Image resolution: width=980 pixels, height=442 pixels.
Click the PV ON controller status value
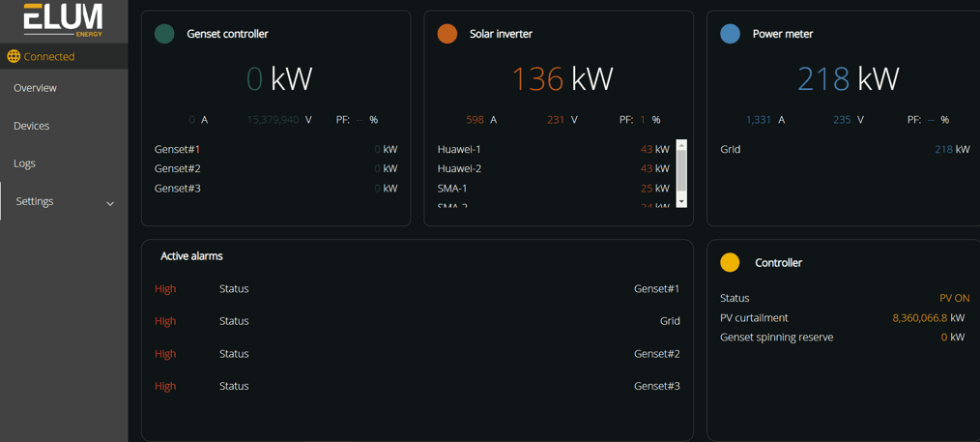point(954,298)
